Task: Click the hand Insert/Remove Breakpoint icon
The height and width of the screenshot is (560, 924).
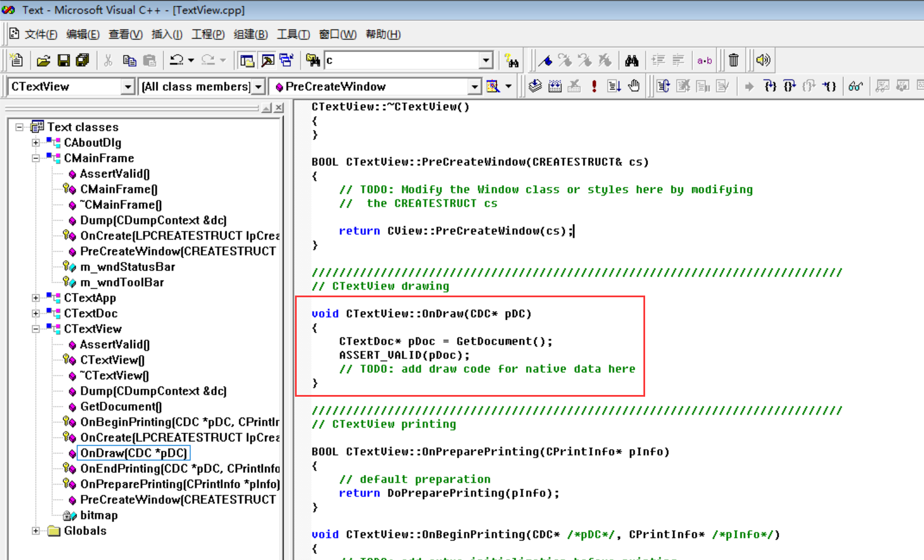Action: click(x=634, y=86)
